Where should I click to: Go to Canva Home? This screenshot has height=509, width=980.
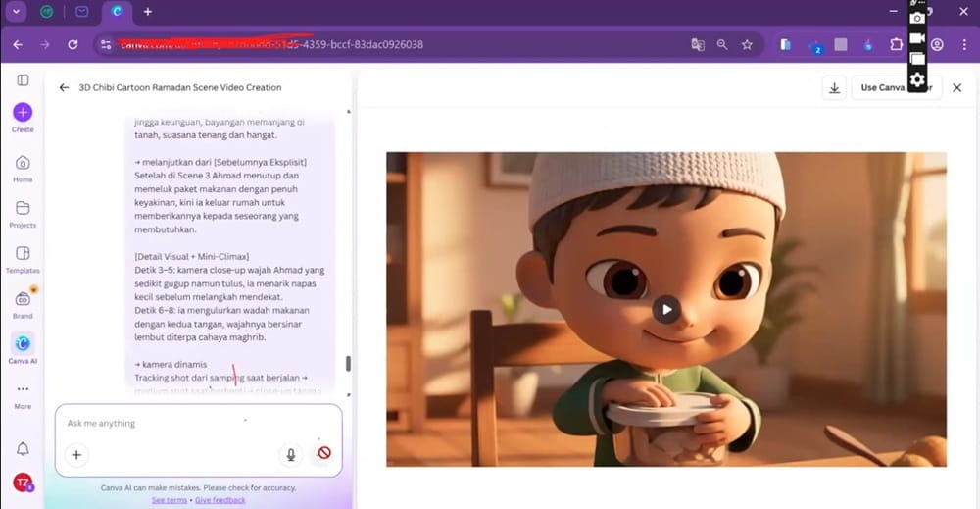pos(23,169)
